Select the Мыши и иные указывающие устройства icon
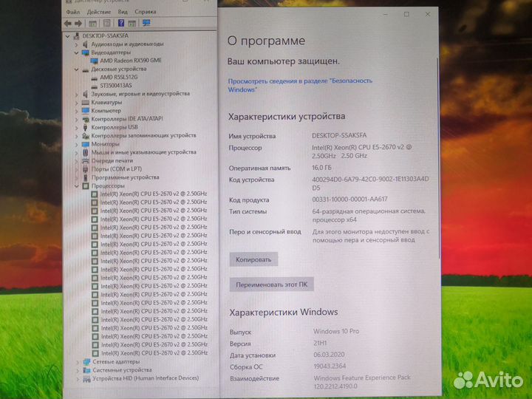 [x=86, y=152]
